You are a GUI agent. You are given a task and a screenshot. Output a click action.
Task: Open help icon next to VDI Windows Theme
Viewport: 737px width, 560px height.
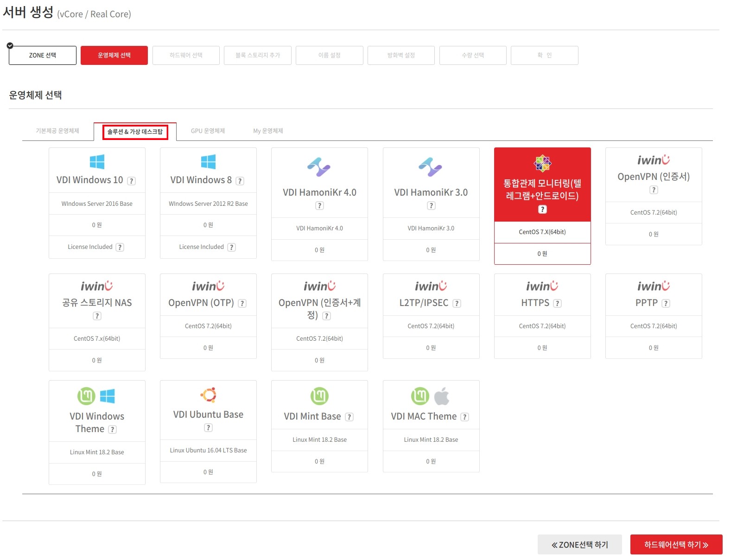coord(112,429)
